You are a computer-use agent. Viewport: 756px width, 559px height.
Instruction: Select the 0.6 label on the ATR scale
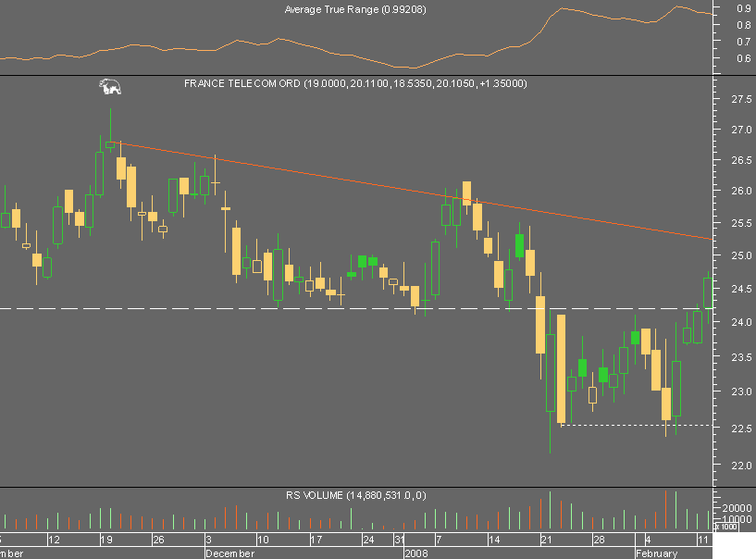[x=744, y=58]
